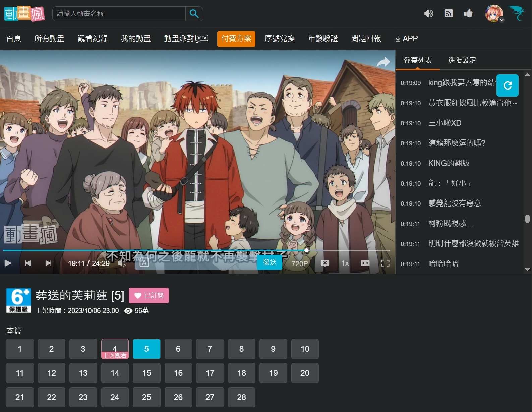Mute the player volume

coord(122,263)
